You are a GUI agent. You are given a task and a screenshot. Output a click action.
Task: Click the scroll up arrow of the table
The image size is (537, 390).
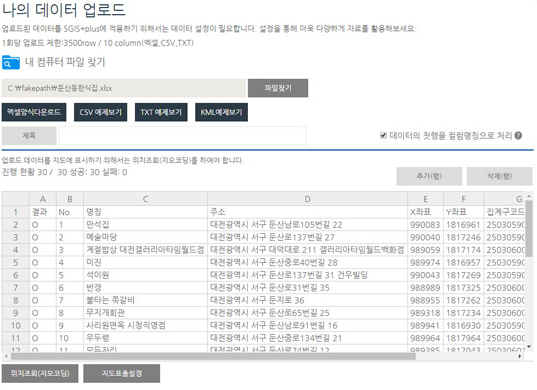[529, 196]
